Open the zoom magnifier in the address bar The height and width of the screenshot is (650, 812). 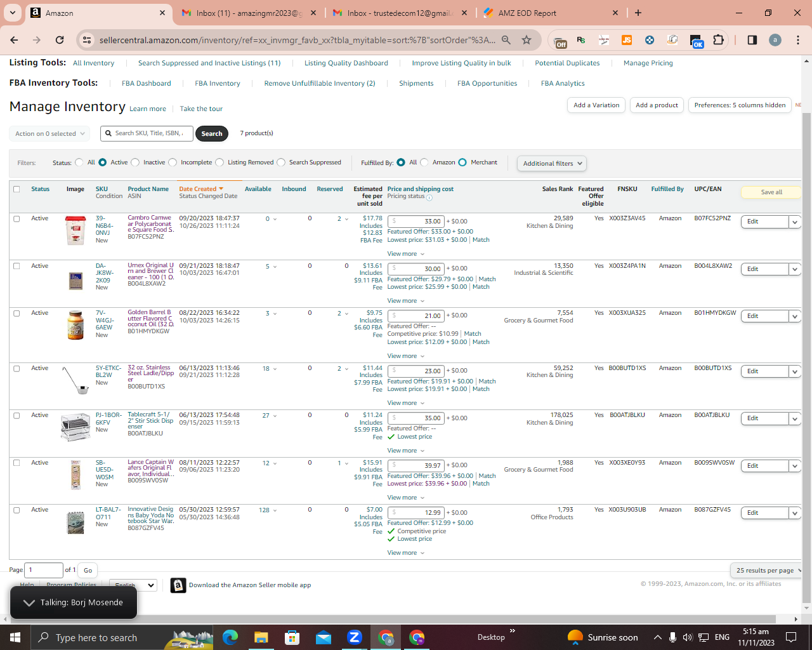point(506,40)
